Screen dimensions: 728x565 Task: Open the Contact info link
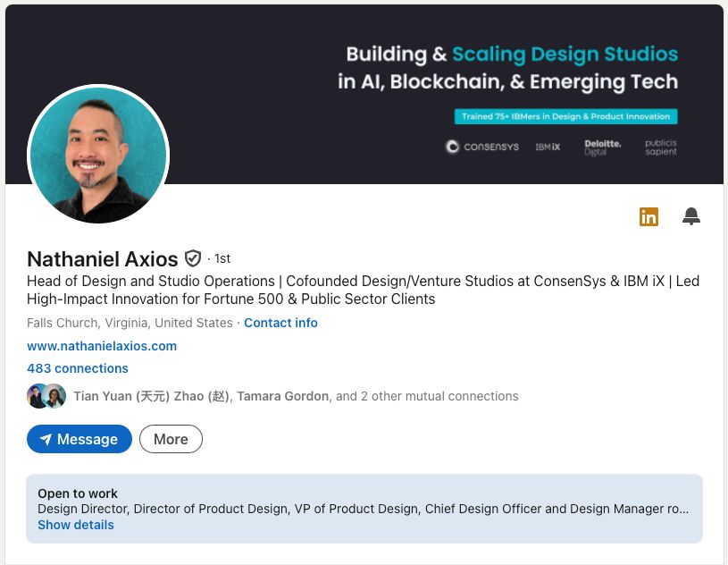(x=280, y=323)
